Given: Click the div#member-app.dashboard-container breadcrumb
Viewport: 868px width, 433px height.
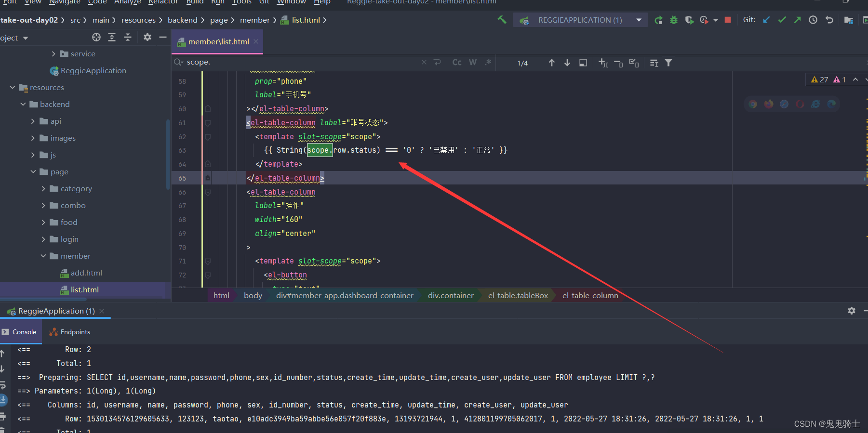Looking at the screenshot, I should (345, 296).
